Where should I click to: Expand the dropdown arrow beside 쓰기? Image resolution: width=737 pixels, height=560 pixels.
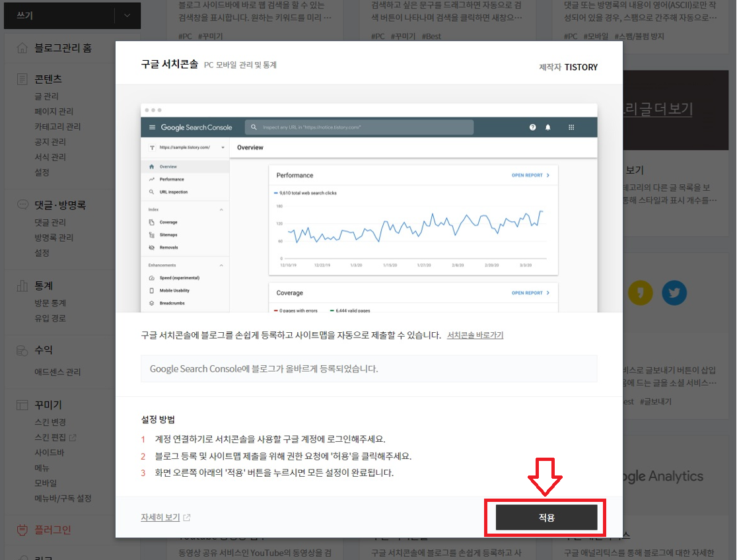tap(127, 15)
